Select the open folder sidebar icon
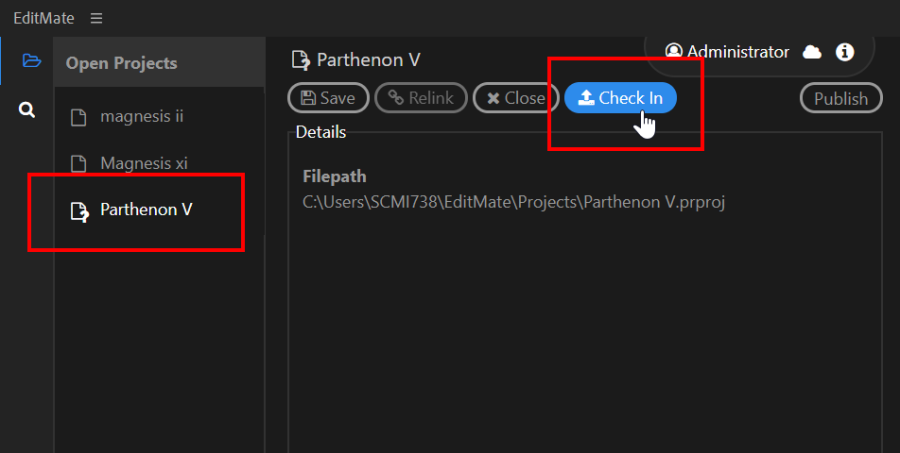 tap(32, 60)
